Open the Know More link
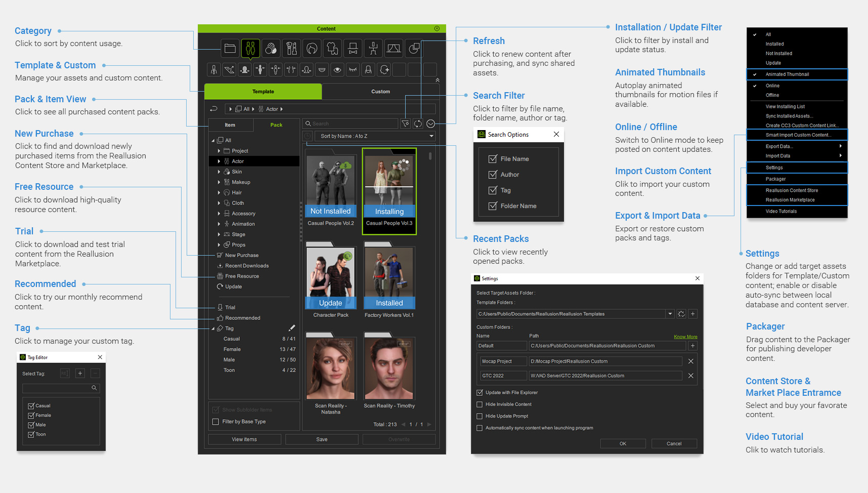Screen dimensions: 868x493 click(685, 337)
